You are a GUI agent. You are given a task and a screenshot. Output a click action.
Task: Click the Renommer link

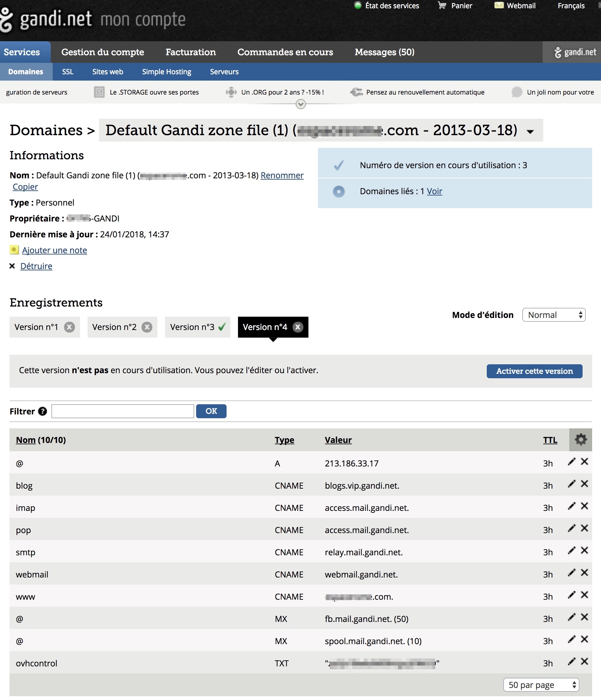[x=282, y=175]
